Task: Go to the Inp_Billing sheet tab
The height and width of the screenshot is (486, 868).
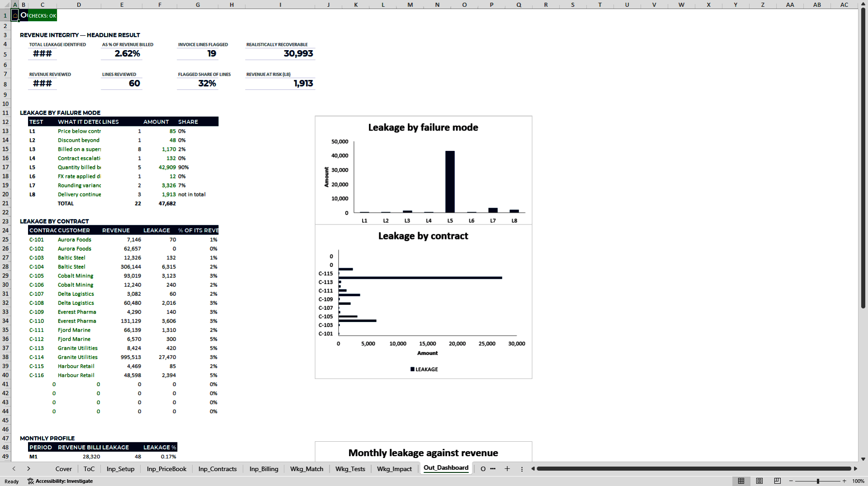Action: (264, 469)
